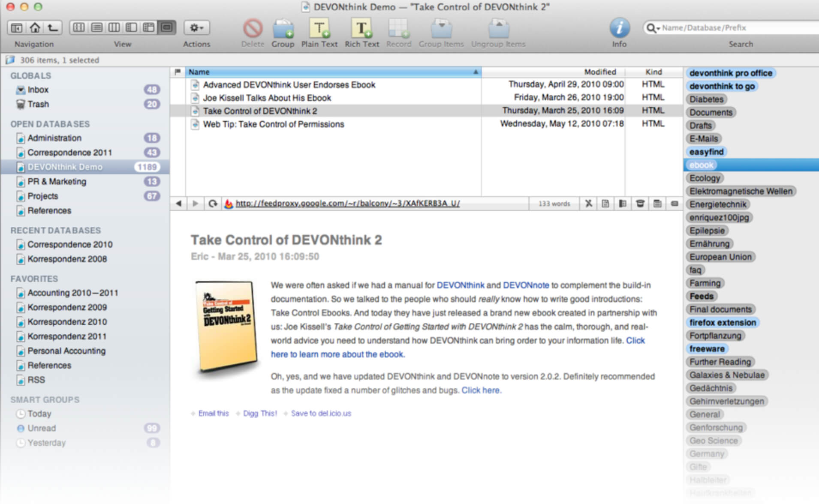Click the Record toolbar icon
The image size is (819, 504).
click(399, 28)
